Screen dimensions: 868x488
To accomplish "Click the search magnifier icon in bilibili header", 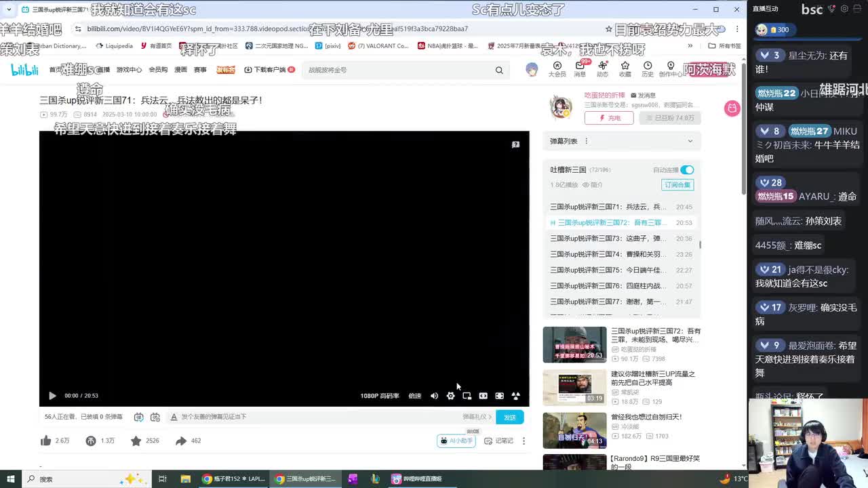I will click(x=499, y=70).
